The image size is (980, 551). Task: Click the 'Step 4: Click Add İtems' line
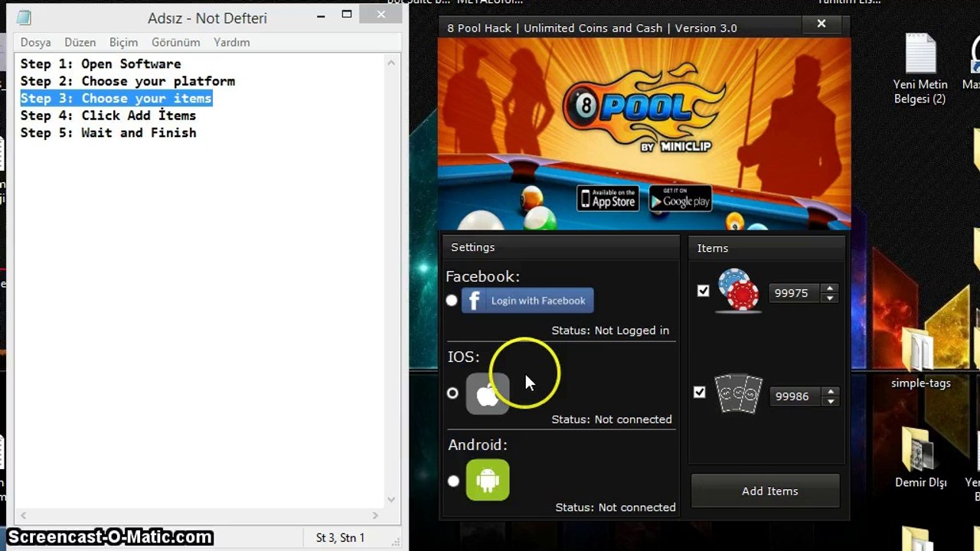(x=108, y=116)
